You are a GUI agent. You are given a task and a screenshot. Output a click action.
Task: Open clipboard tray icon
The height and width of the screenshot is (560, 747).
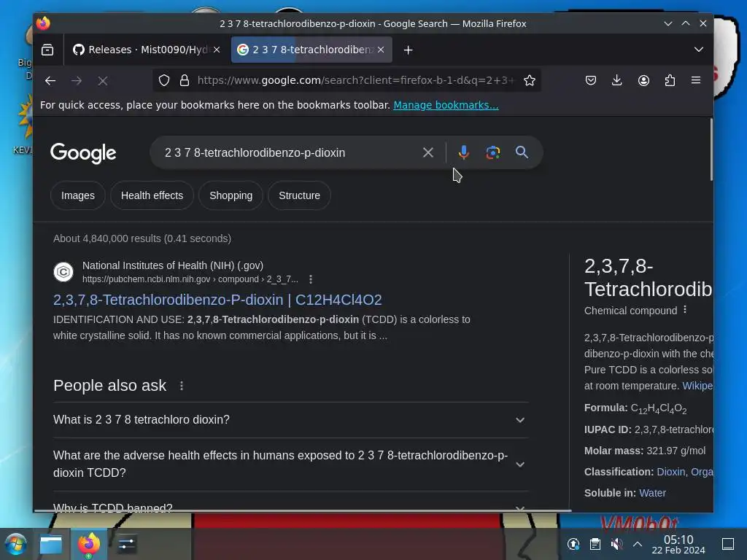click(x=595, y=544)
